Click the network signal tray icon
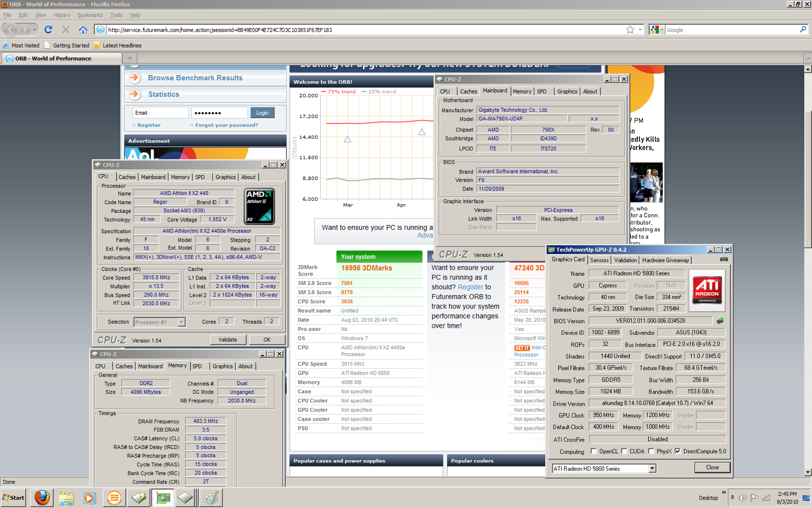The height and width of the screenshot is (508, 812). tap(766, 498)
